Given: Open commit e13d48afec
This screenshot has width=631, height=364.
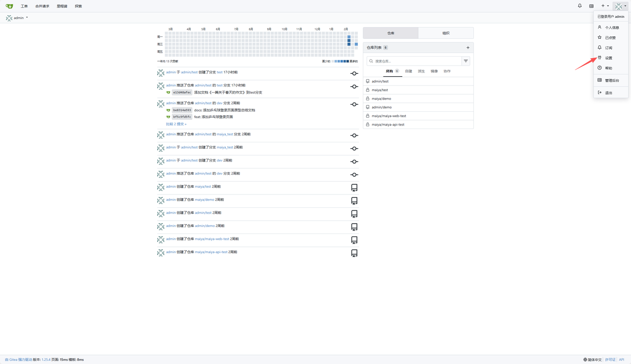Looking at the screenshot, I should (182, 93).
